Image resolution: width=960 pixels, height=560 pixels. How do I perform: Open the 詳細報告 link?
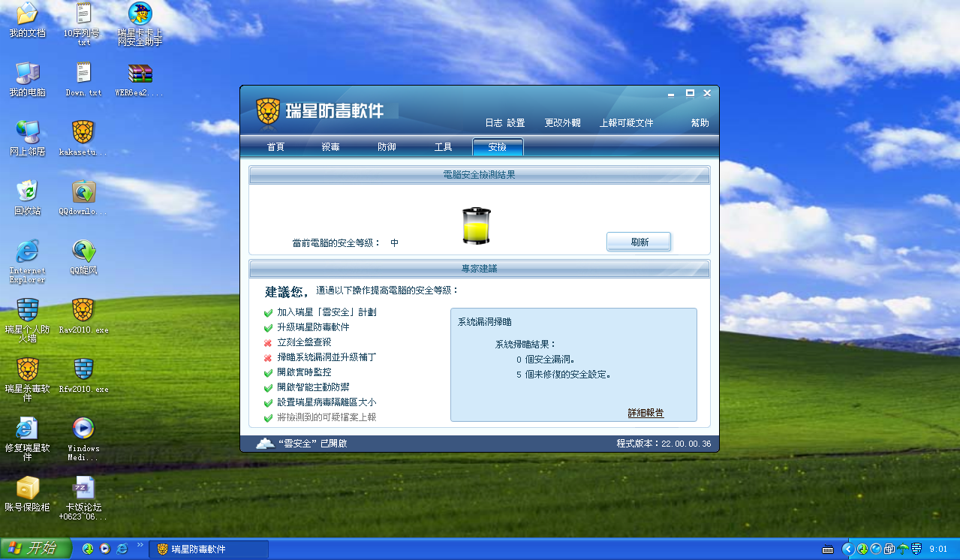pyautogui.click(x=646, y=413)
